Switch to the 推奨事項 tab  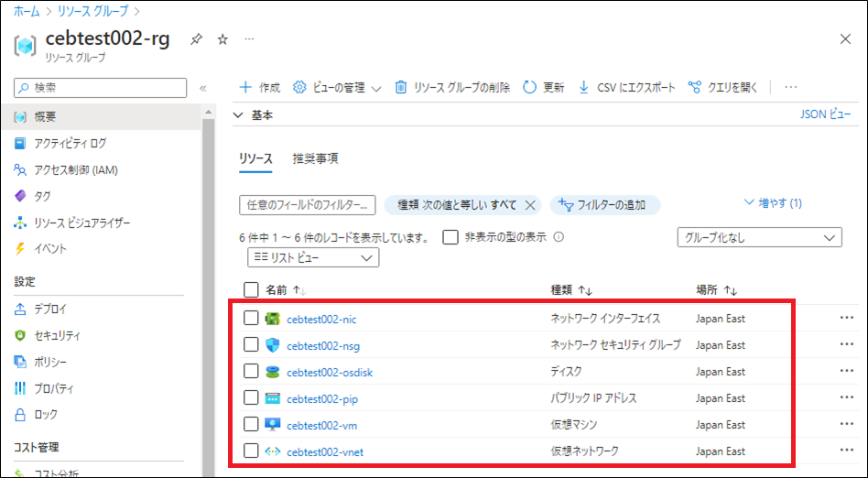(x=315, y=158)
